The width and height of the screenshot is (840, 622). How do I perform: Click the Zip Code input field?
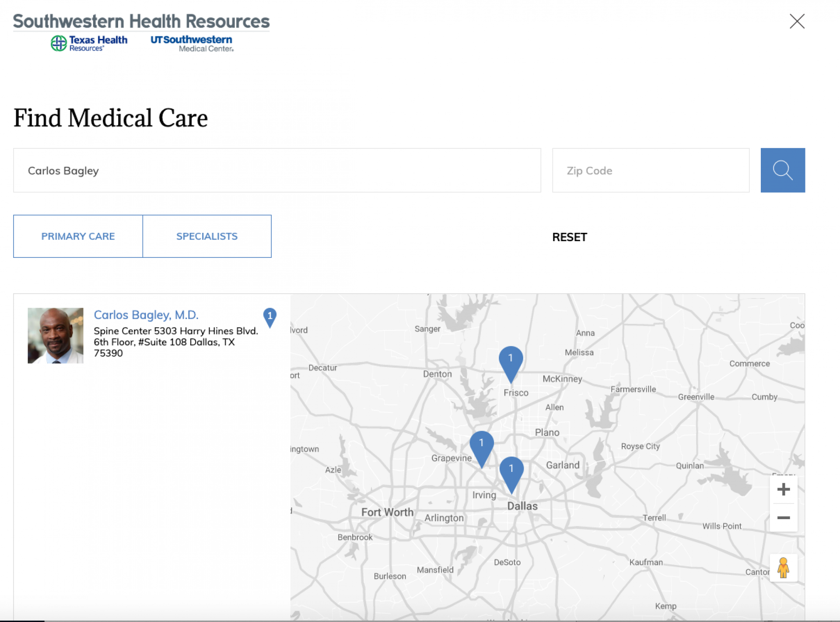[x=650, y=170]
